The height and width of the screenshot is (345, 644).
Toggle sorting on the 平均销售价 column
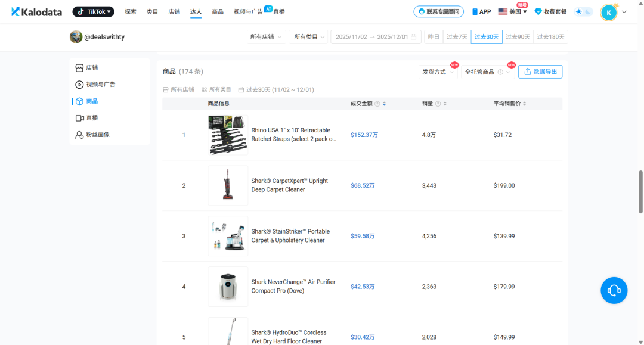(524, 104)
